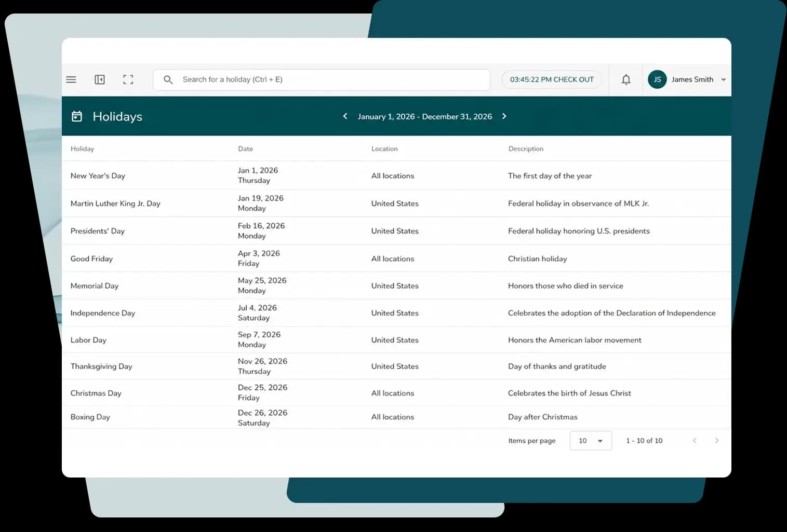Click the Dec 25, 2026 date cell

coord(262,393)
